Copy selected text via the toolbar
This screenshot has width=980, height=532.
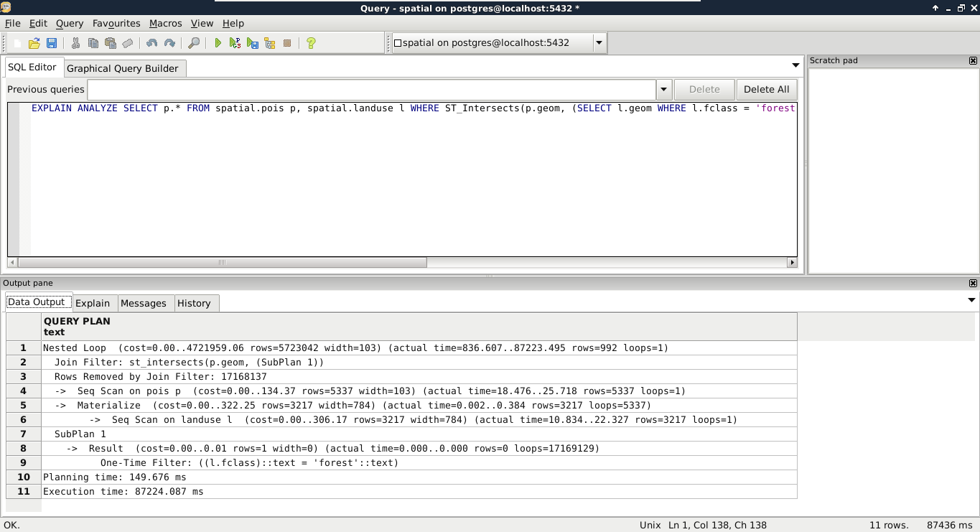[93, 43]
